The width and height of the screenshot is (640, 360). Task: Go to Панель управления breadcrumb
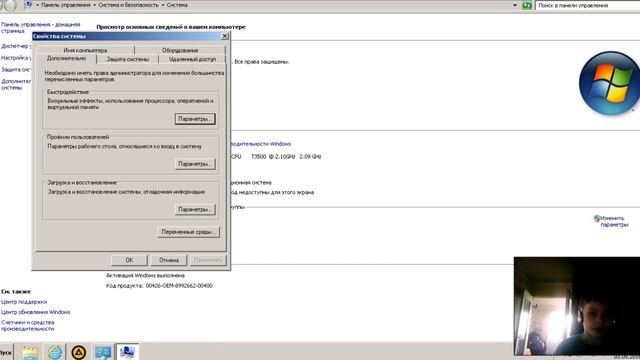[66, 5]
